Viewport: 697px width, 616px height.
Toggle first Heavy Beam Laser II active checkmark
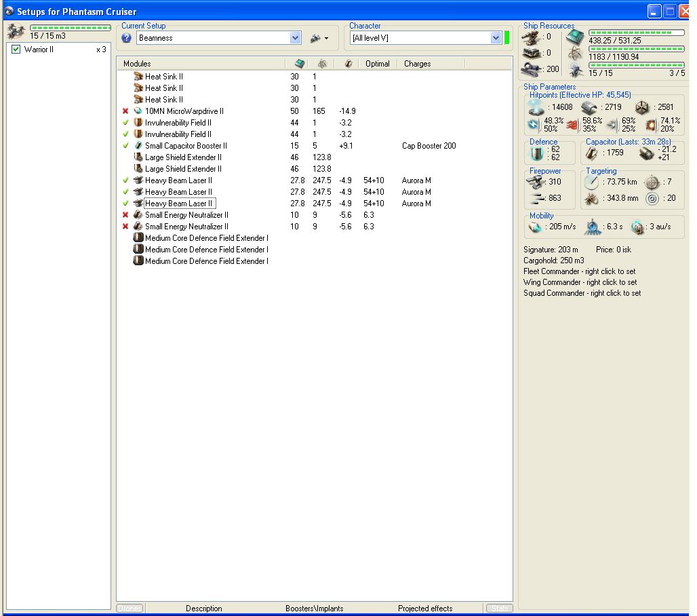(125, 180)
